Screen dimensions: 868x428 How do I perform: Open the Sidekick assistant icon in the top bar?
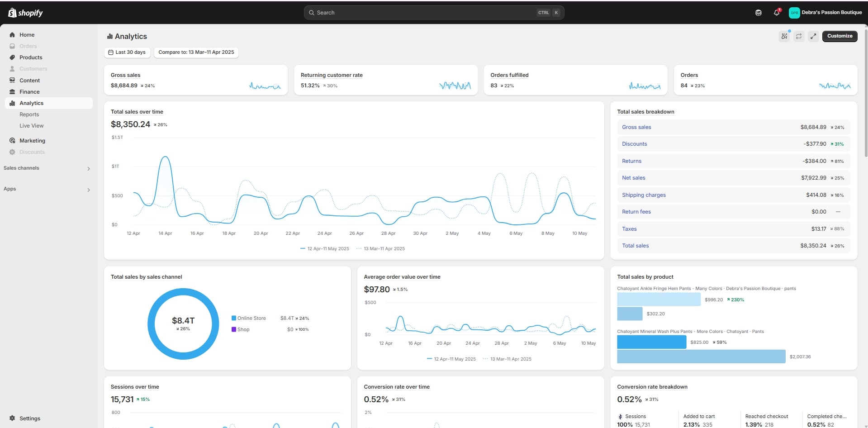point(759,13)
